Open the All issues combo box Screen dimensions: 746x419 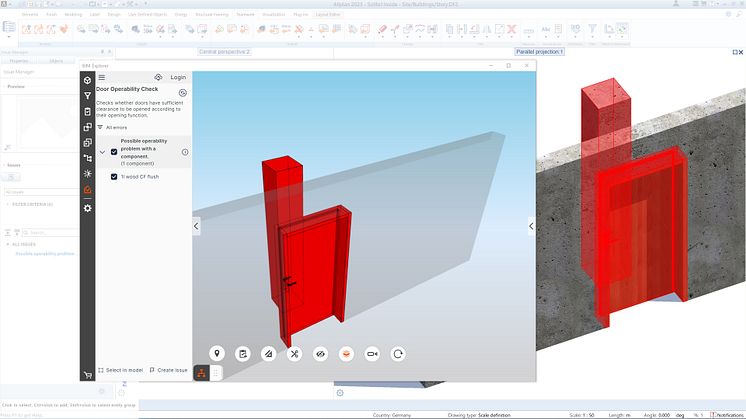coord(41,192)
